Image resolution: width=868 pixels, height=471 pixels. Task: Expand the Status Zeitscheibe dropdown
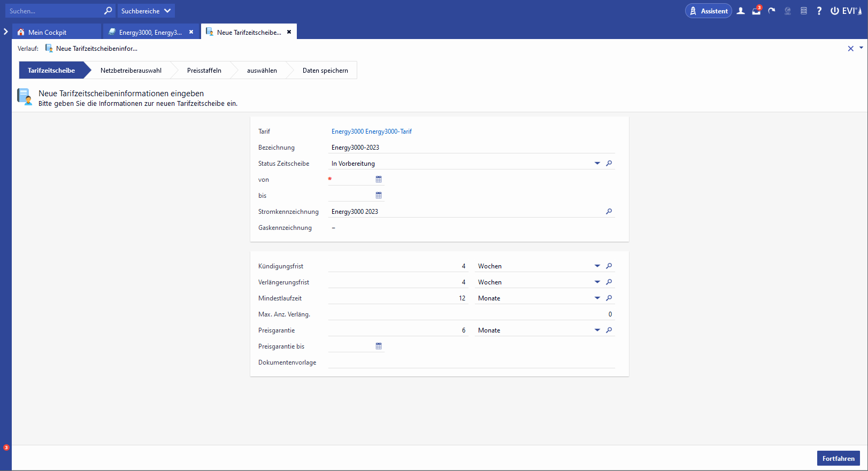coord(597,164)
